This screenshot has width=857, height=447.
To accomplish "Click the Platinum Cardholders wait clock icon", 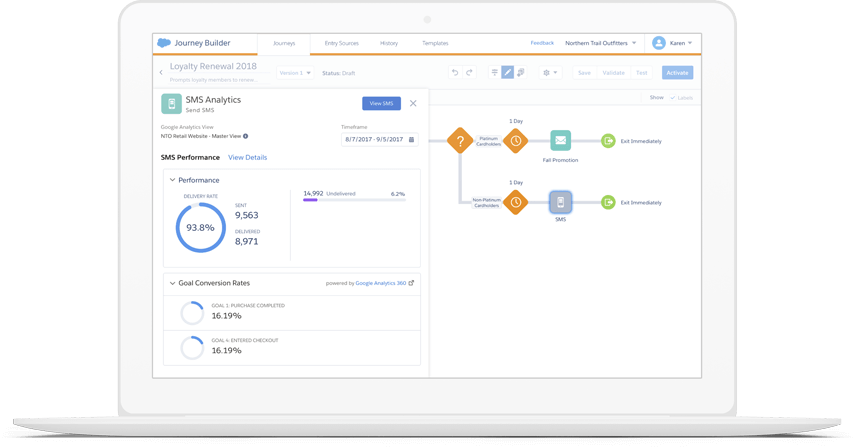I will click(x=515, y=141).
